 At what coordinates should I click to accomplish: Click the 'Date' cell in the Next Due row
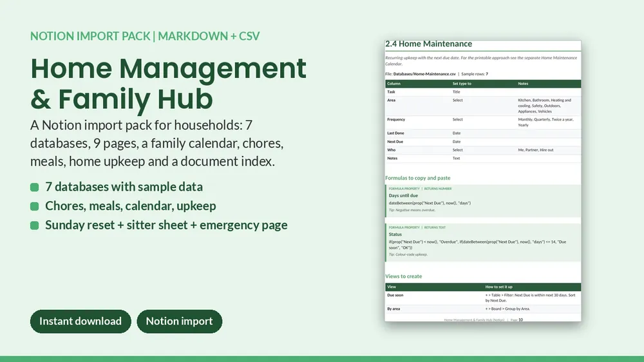(457, 142)
